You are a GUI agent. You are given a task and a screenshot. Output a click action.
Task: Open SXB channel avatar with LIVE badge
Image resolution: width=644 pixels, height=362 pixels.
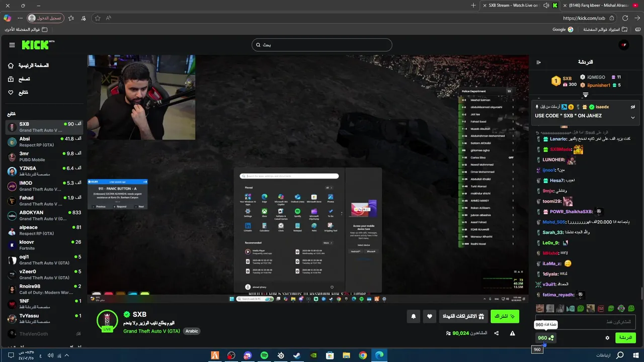coord(107,321)
